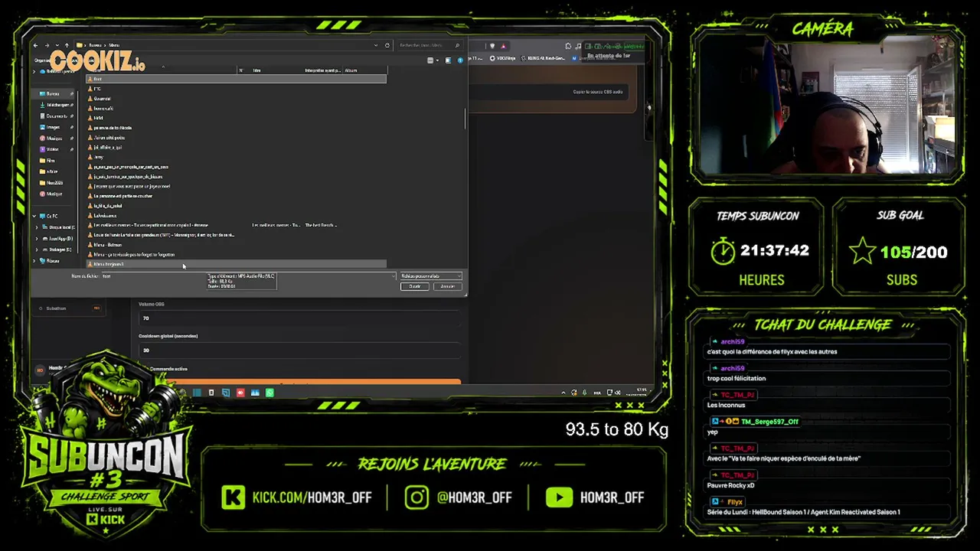The image size is (980, 551).
Task: Click 'Copier la source OBS audio'
Action: 597,92
